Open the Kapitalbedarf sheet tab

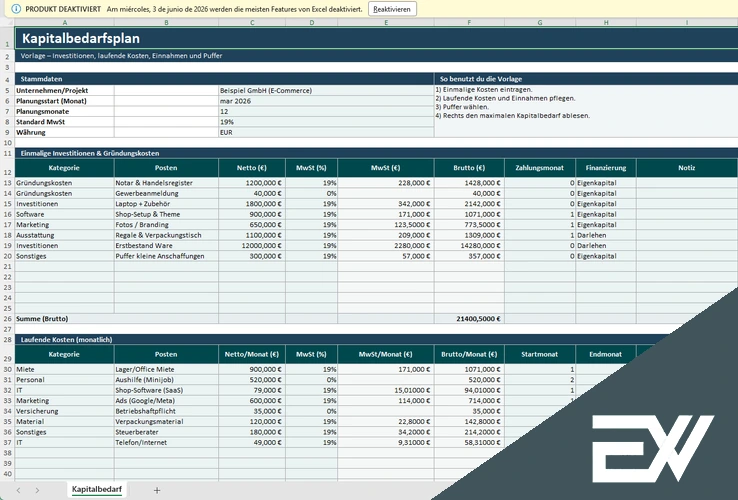pos(97,490)
